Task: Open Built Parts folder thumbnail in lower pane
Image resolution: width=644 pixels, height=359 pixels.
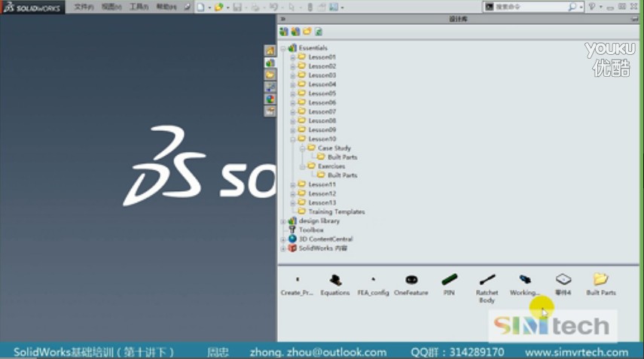Action: point(601,284)
